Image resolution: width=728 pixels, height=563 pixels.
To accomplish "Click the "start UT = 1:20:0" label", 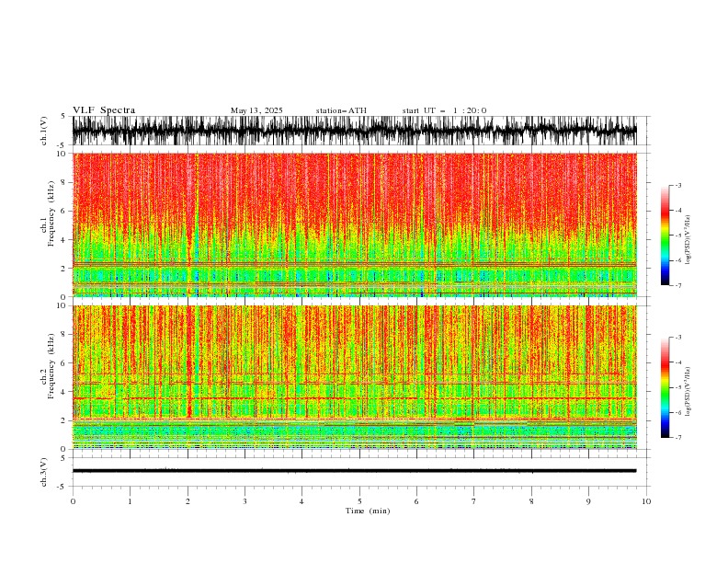I will click(x=444, y=110).
